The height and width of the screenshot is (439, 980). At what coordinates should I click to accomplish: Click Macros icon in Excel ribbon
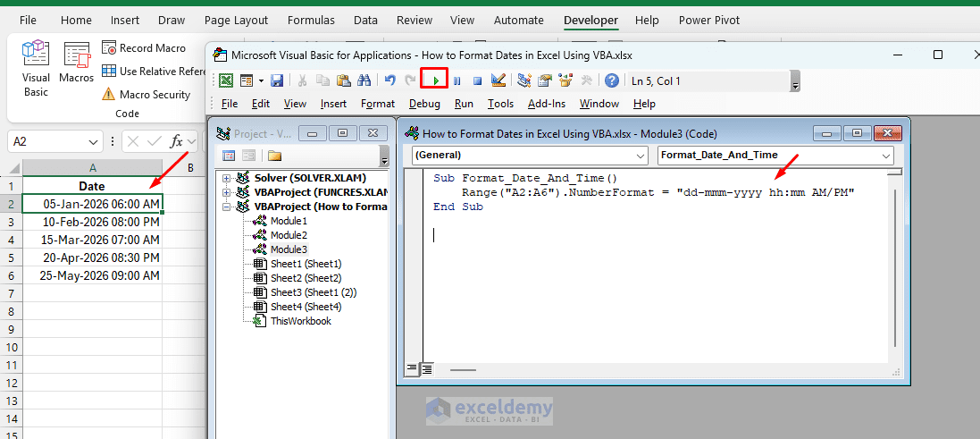76,63
